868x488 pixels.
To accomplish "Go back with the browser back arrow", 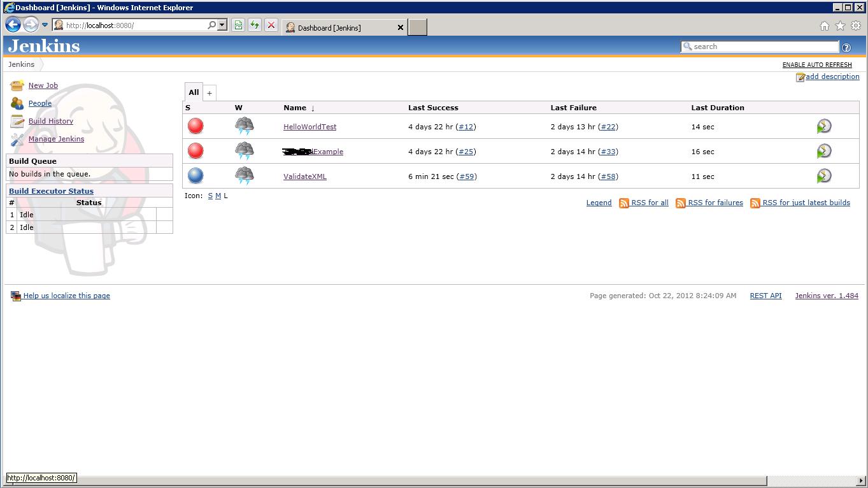I will click(13, 25).
